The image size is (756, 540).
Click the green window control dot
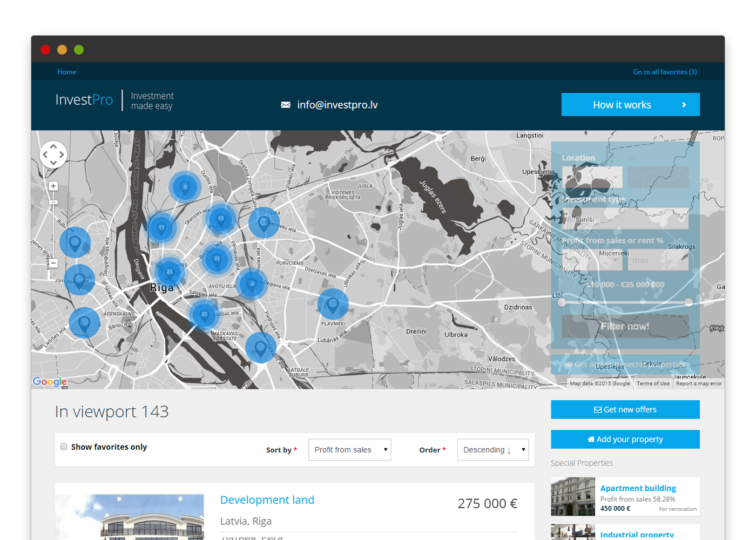pyautogui.click(x=79, y=50)
